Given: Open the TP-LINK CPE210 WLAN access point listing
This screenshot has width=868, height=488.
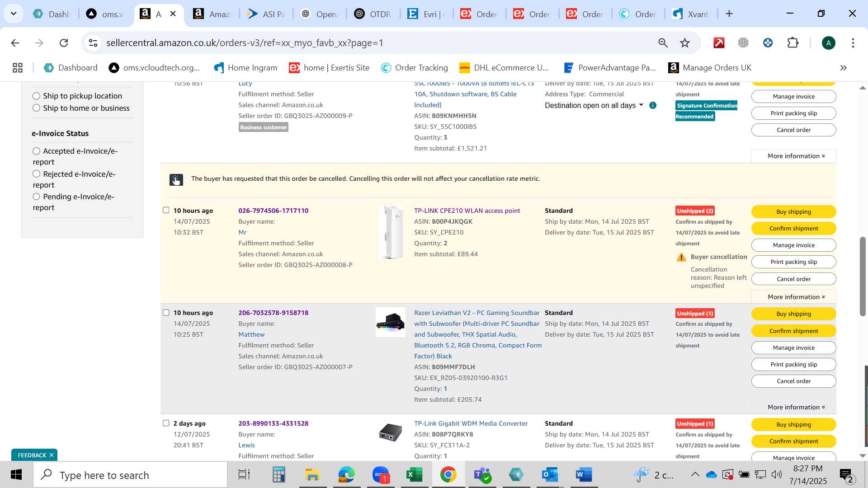Looking at the screenshot, I should (467, 211).
